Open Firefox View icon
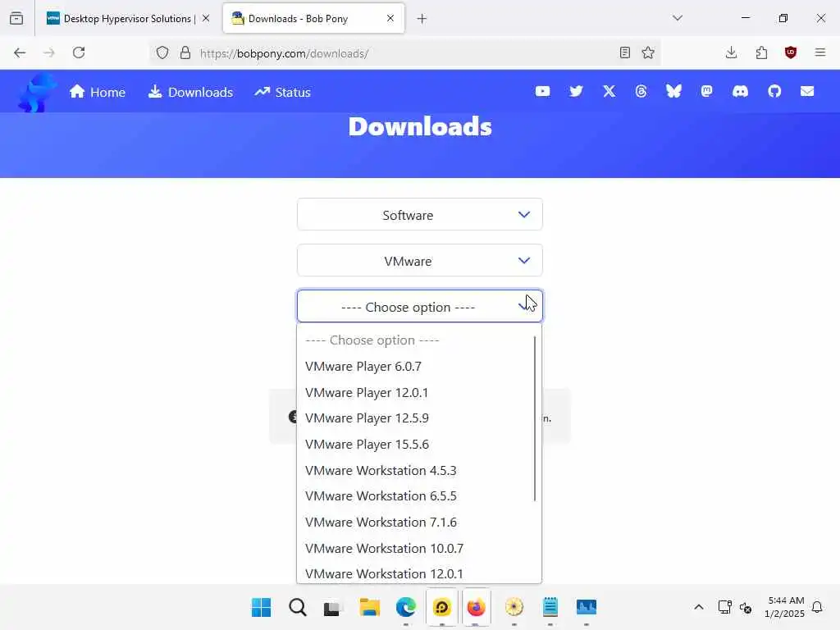Screen dimensions: 840x630 pyautogui.click(x=16, y=19)
